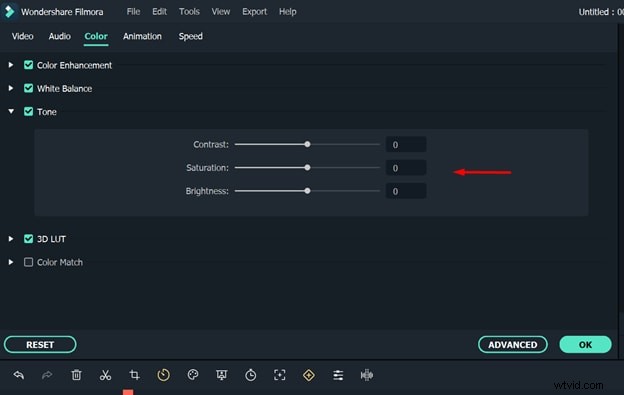Expand the White Balance section arrow
The image size is (624, 395).
pyautogui.click(x=11, y=88)
